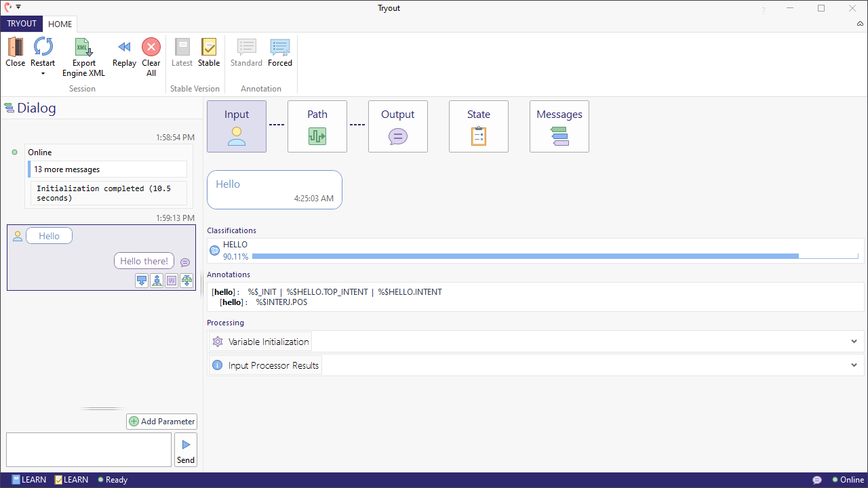Click the quote icon under Hello there!
The width and height of the screenshot is (868, 488).
coord(172,281)
